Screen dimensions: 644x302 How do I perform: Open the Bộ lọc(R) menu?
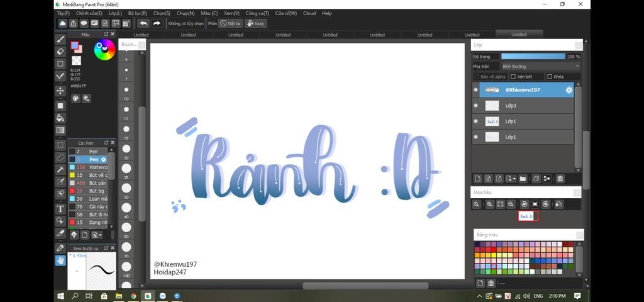pos(138,13)
